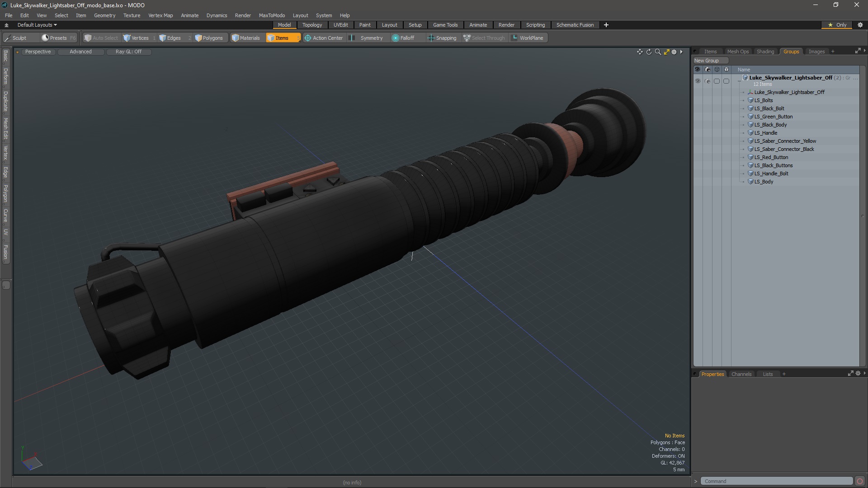Screen dimensions: 868x488
Task: Click the Command input field
Action: coord(776,481)
